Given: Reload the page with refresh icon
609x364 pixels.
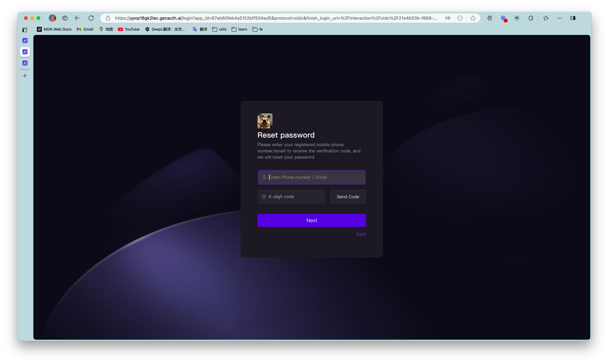Looking at the screenshot, I should 91,18.
